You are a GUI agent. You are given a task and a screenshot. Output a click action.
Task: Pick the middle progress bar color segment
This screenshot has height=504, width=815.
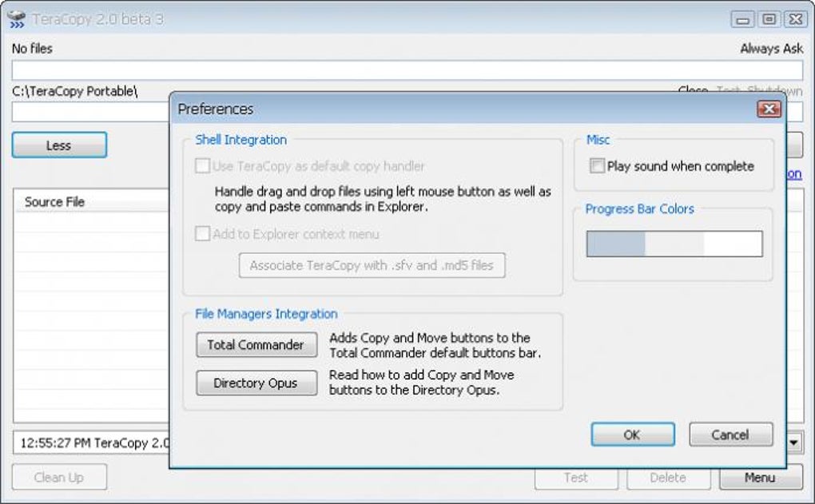pos(674,244)
